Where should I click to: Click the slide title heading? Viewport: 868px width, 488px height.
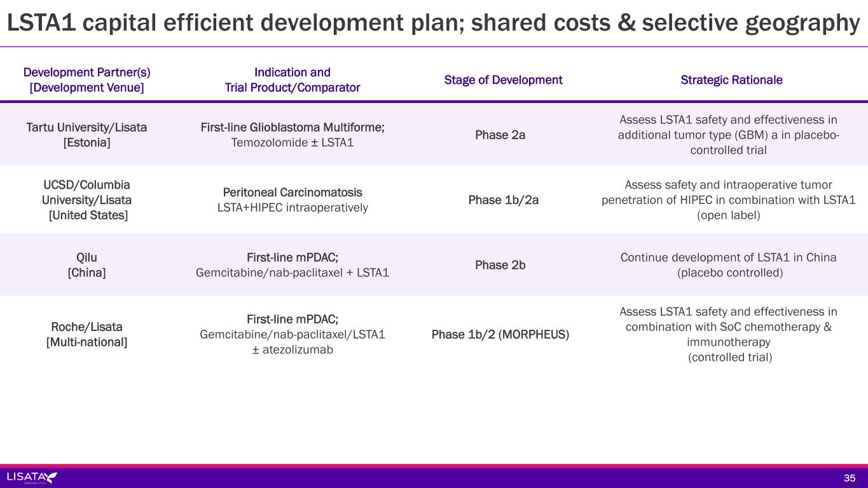coord(433,23)
